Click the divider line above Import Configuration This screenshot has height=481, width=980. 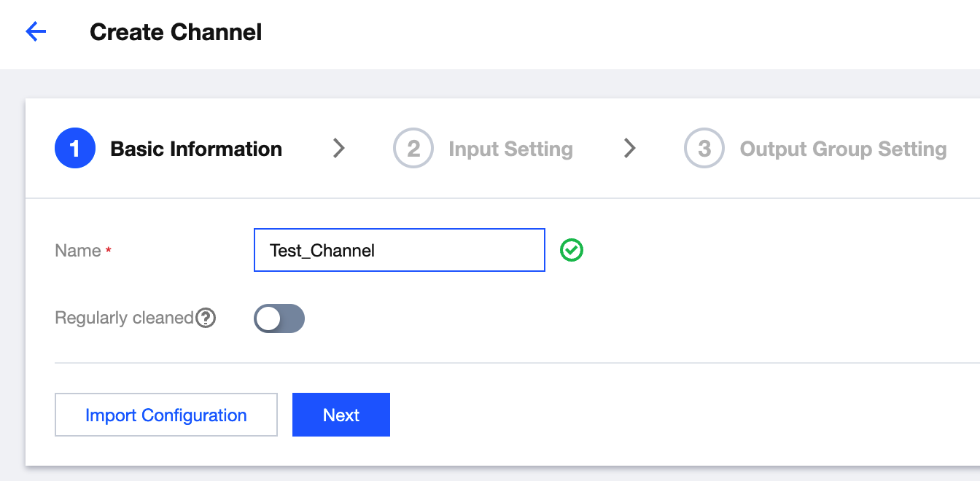click(510, 362)
